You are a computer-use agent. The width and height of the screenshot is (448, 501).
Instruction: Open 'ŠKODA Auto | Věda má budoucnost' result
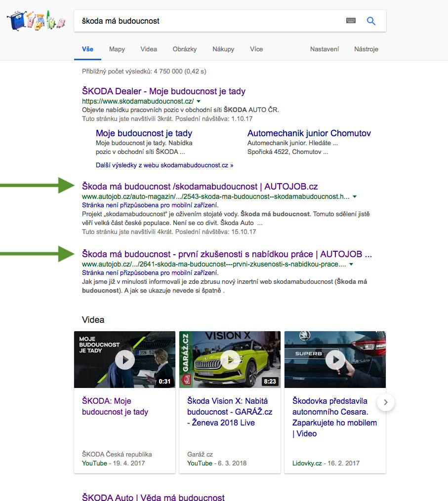click(x=153, y=497)
